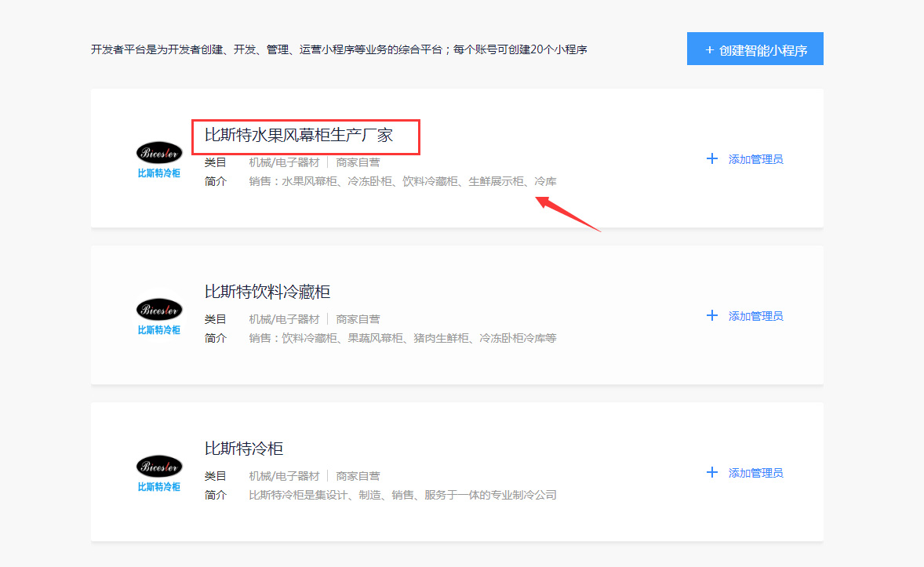
Task: Click 机械/电子器材 category in 比斯特水果风幕柜生产厂家 card
Action: tap(284, 162)
